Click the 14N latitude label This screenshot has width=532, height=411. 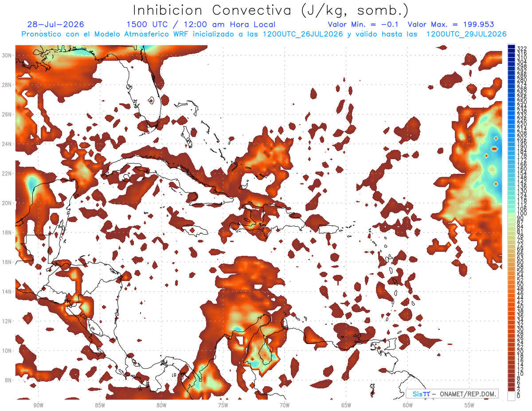[x=7, y=291]
